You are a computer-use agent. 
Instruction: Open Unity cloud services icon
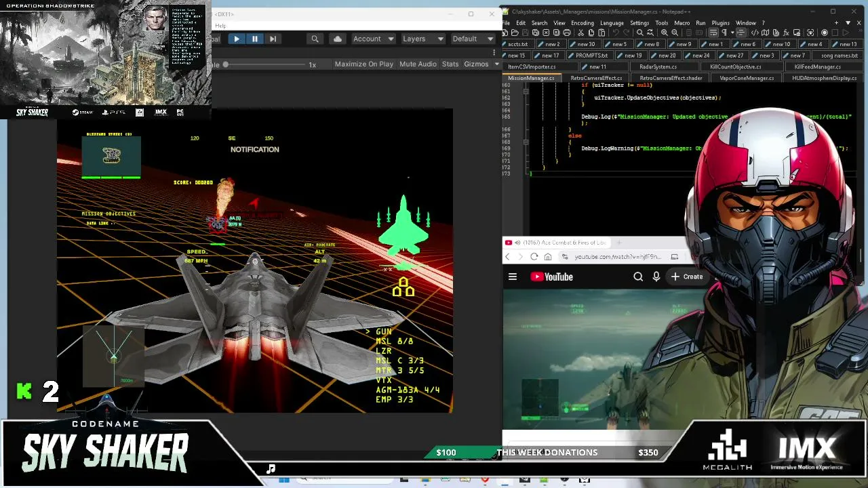[x=338, y=39]
